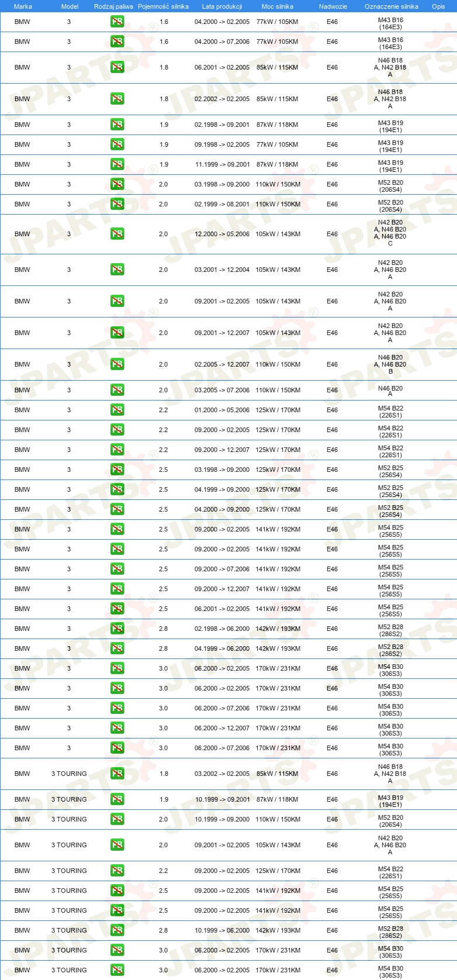Select E46 body cell in 11.1999 row
Image resolution: width=457 pixels, height=980 pixels.
pyautogui.click(x=332, y=164)
